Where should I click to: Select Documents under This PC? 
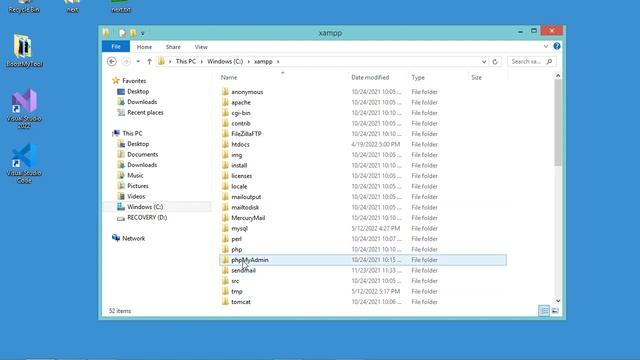(142, 154)
